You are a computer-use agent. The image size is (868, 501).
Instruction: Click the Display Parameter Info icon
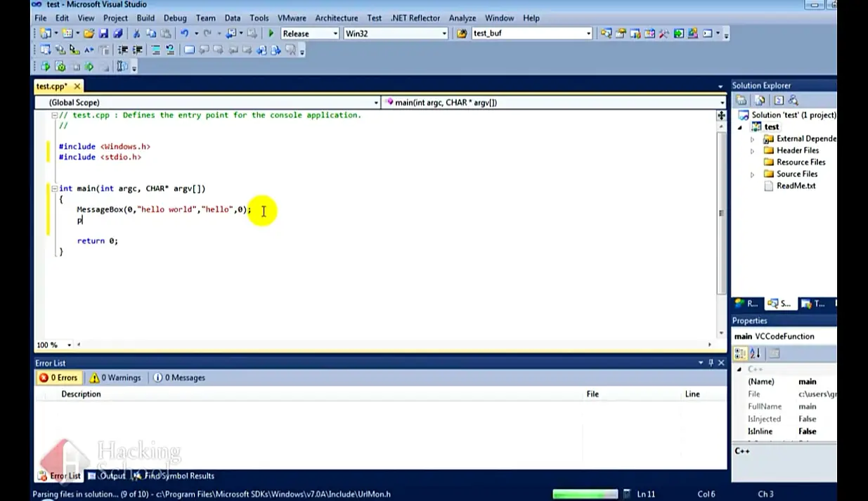pos(60,50)
